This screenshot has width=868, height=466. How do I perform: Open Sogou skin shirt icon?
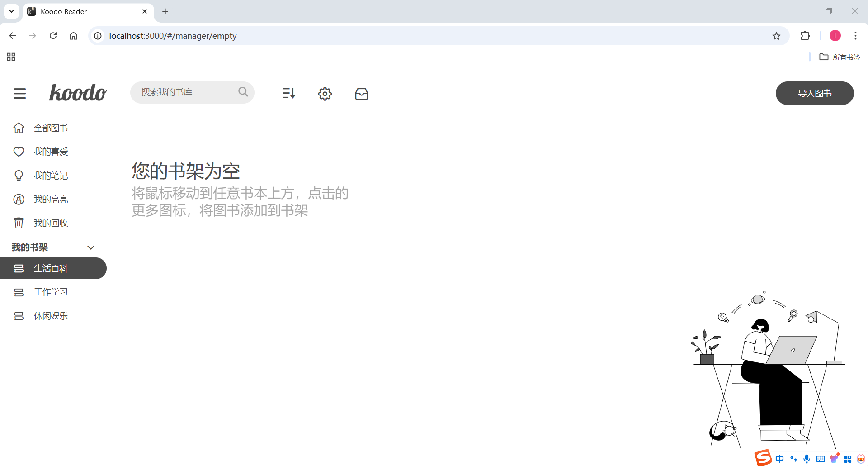(x=834, y=459)
